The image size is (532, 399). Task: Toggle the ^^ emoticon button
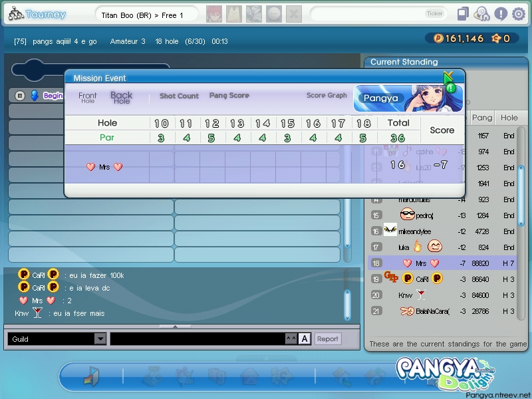291,338
